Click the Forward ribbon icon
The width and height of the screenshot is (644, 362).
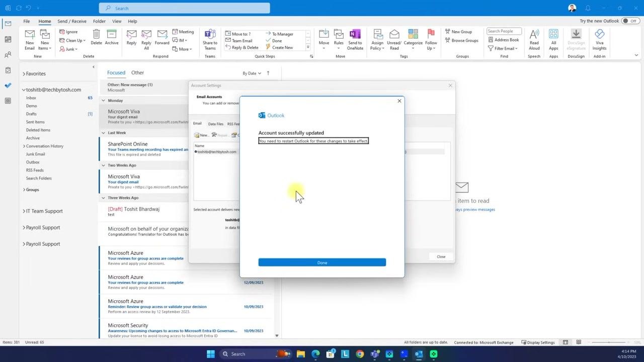click(162, 37)
